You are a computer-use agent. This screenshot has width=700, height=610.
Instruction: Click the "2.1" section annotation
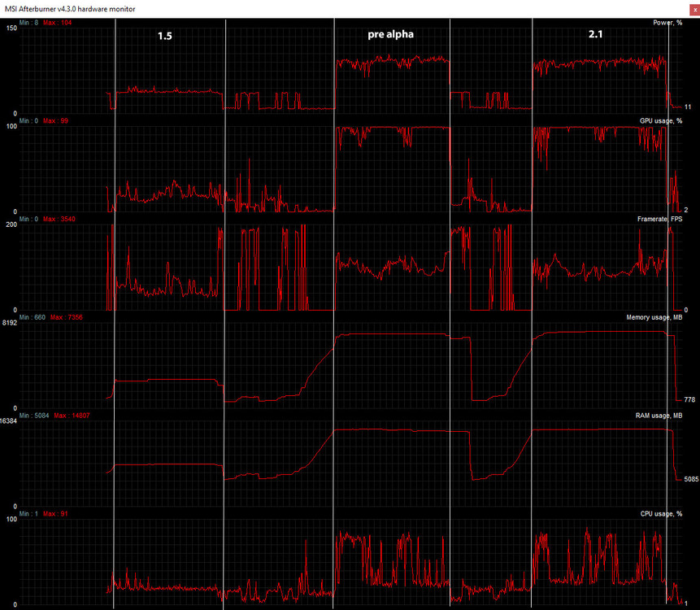[596, 34]
